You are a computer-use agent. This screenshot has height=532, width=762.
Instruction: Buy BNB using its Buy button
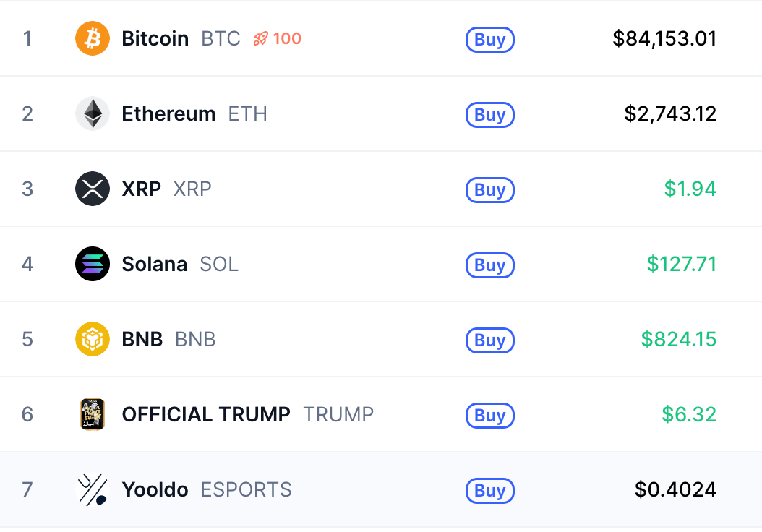coord(489,340)
